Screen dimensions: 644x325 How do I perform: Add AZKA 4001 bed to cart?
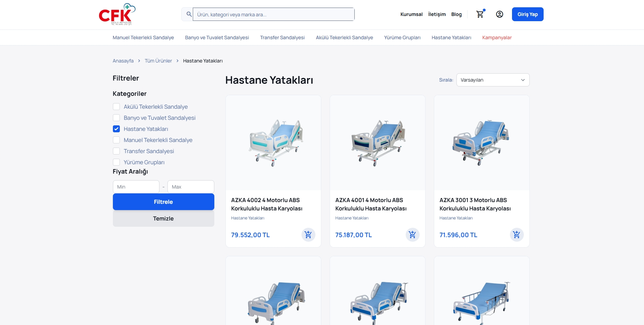pyautogui.click(x=412, y=235)
